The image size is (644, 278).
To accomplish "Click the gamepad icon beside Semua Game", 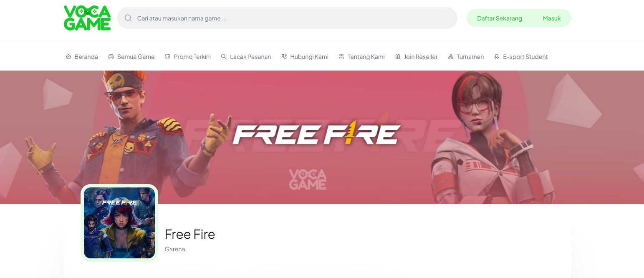I will coord(111,56).
